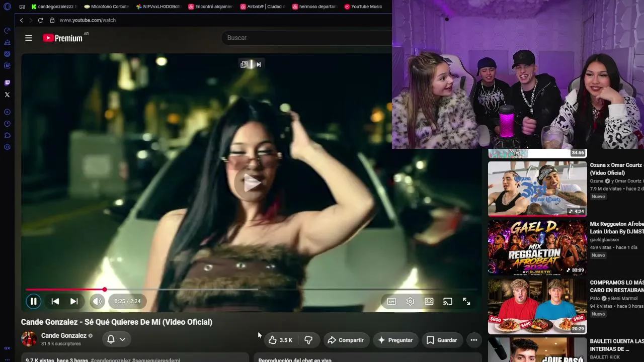
Task: Enter fullscreen mode on the video
Action: (466, 301)
